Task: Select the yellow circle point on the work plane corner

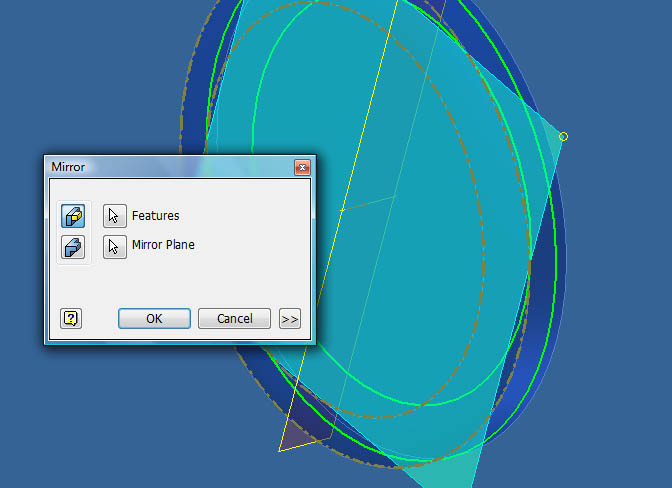Action: coord(563,137)
